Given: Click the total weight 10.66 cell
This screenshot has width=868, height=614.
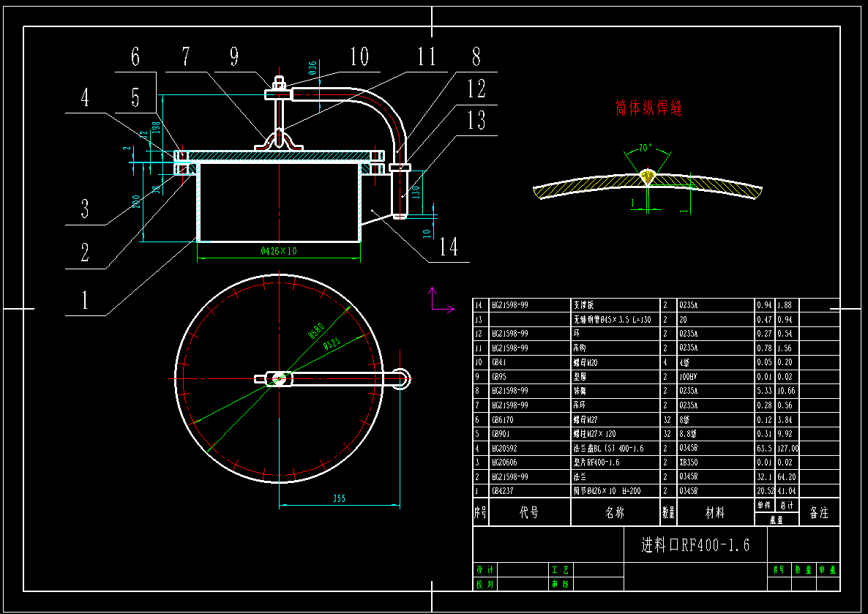Looking at the screenshot, I should (x=787, y=391).
